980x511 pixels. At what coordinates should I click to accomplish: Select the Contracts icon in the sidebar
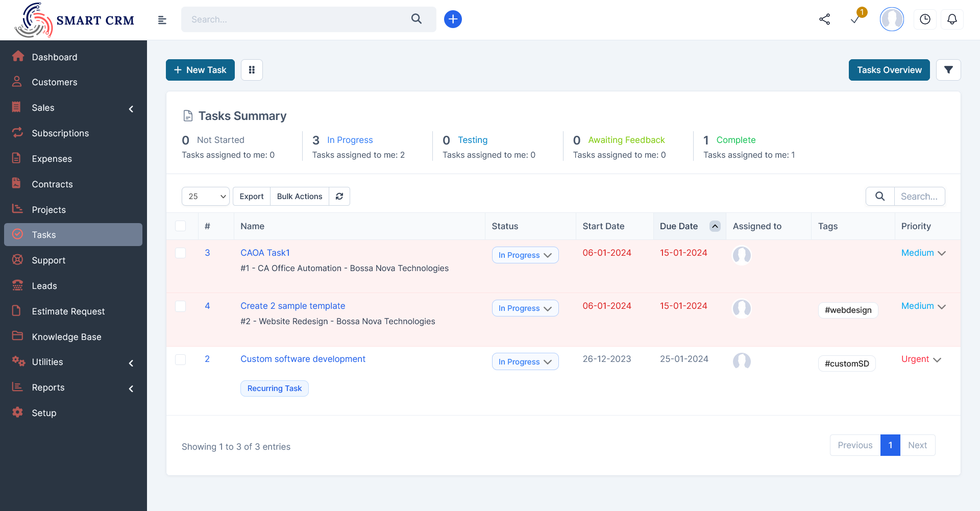[17, 184]
